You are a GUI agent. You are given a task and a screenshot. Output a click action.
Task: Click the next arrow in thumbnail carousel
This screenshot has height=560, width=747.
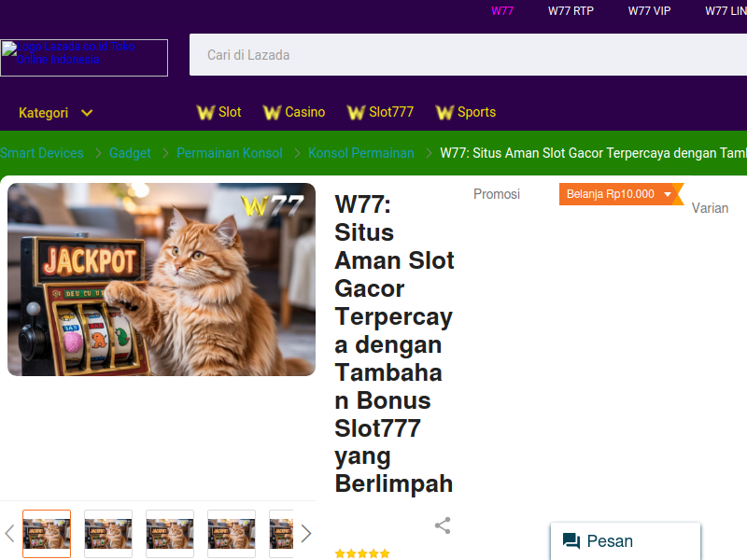[x=306, y=534]
